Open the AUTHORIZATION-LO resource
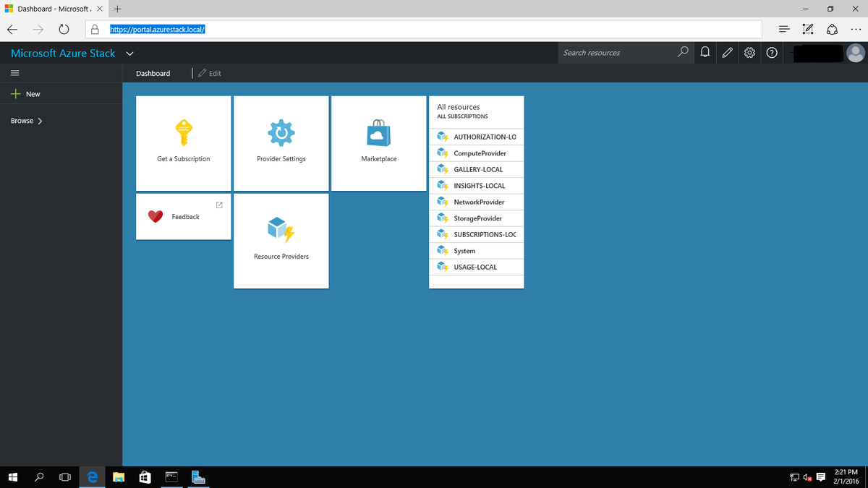This screenshot has width=868, height=488. (477, 137)
